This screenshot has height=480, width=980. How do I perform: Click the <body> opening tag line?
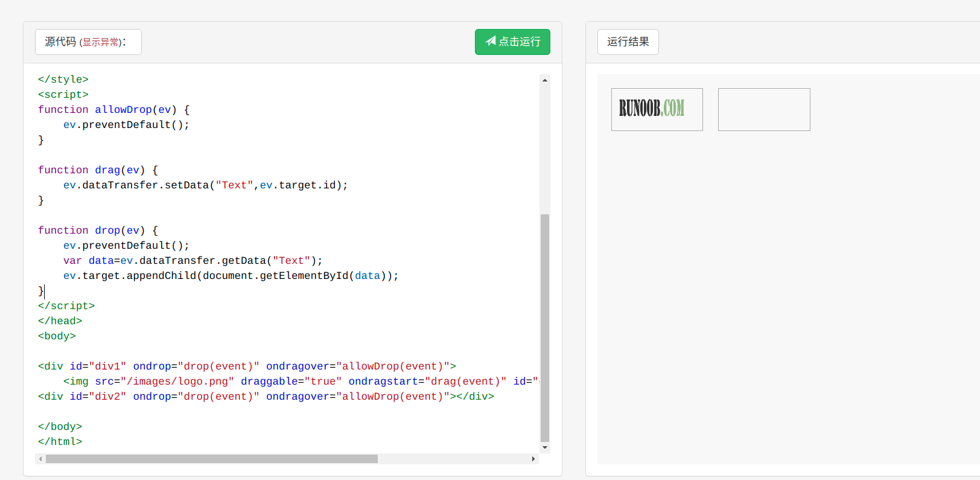pos(57,336)
